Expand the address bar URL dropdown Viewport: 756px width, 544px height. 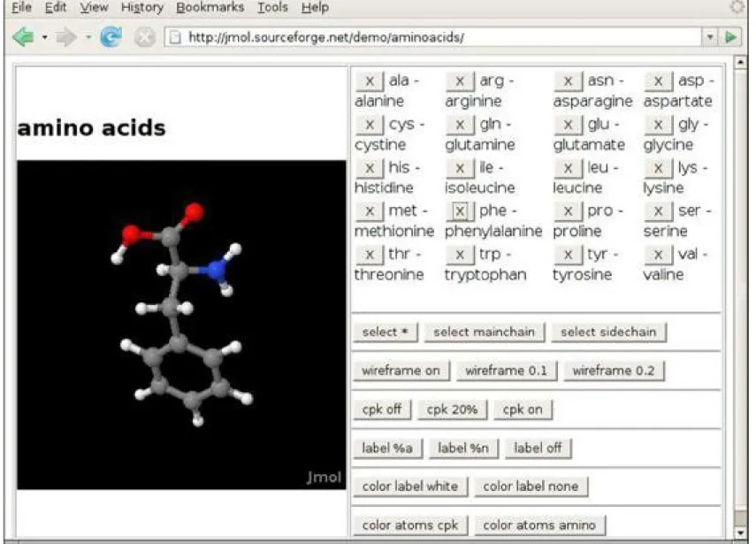pyautogui.click(x=710, y=36)
